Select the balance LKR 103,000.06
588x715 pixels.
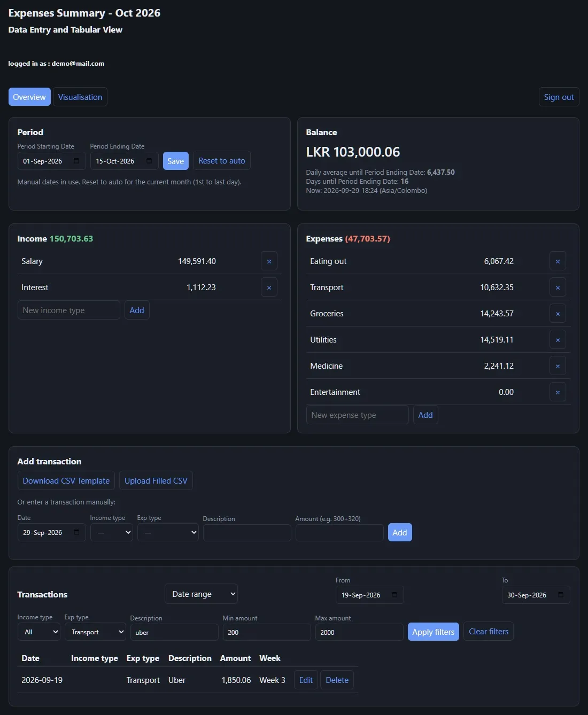pyautogui.click(x=353, y=152)
